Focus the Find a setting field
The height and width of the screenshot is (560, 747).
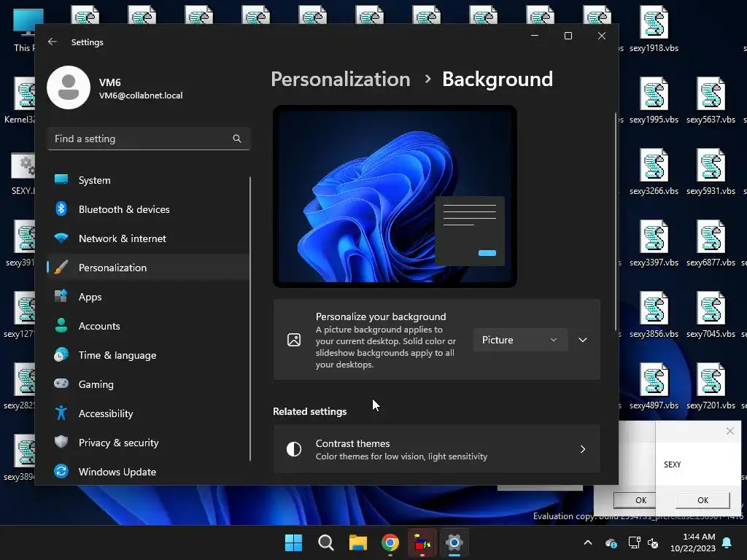[x=149, y=139]
